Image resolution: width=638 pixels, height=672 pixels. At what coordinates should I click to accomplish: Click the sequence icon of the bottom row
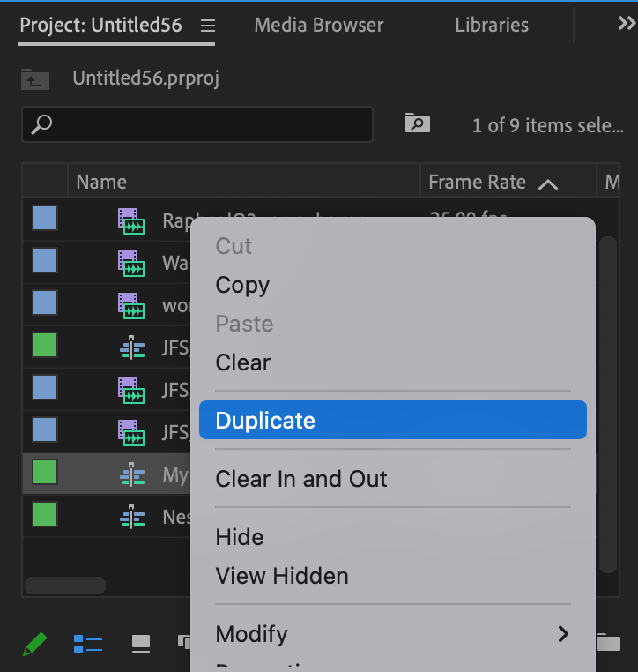(x=131, y=516)
